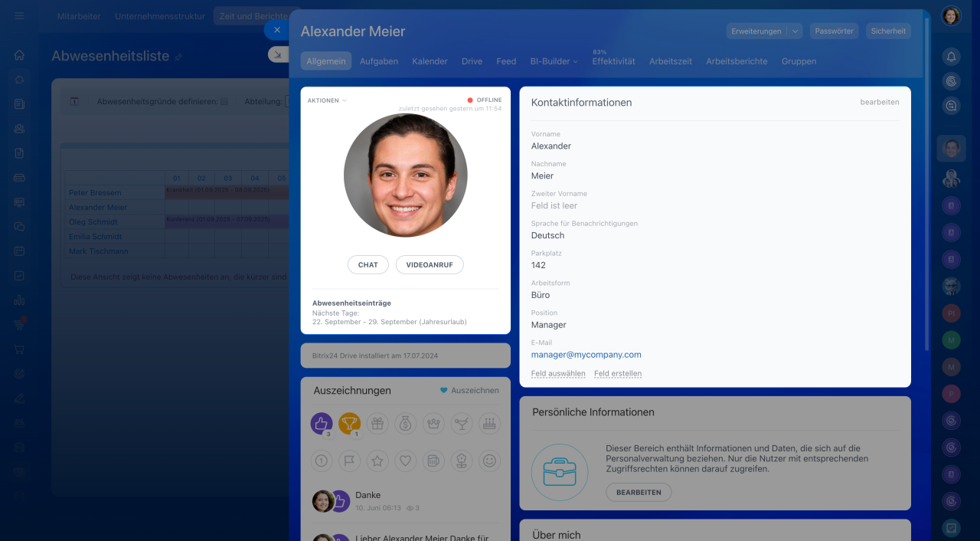Select the heart award badge

pyautogui.click(x=406, y=461)
